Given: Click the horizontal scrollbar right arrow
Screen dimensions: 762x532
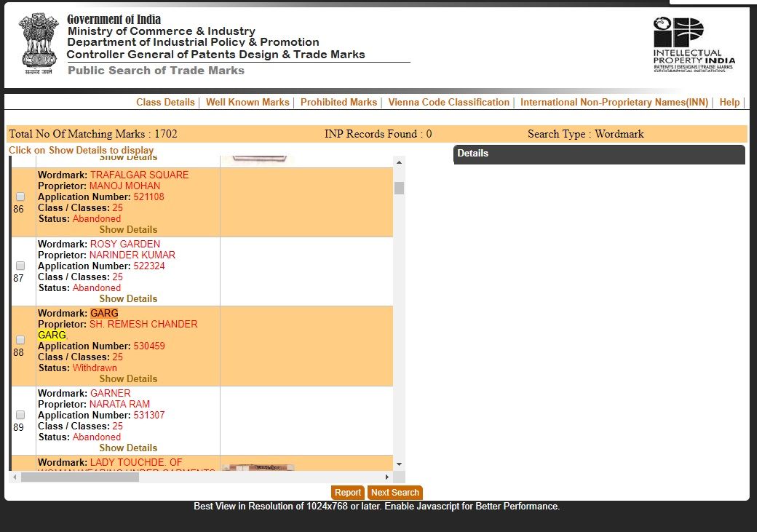Looking at the screenshot, I should pos(387,477).
